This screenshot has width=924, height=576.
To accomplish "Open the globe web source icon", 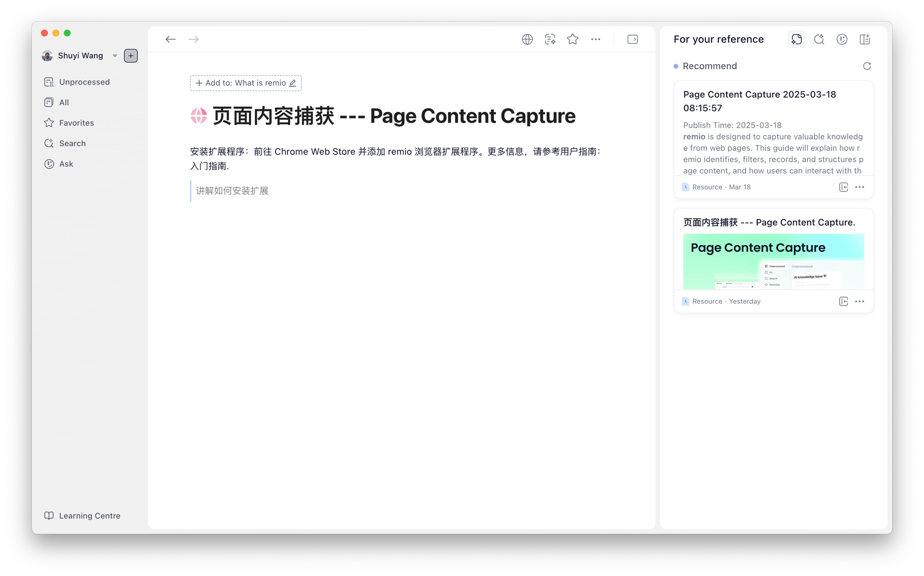I will coord(527,39).
